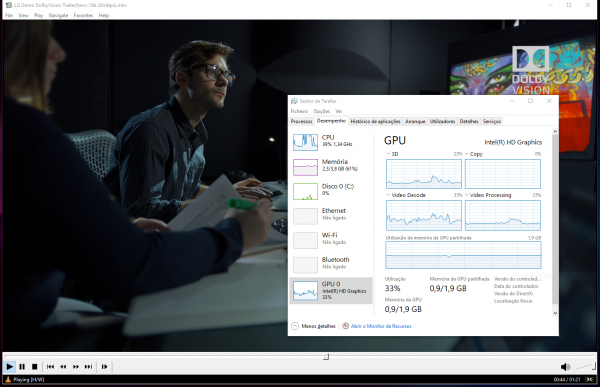Skip to next track button
The height and width of the screenshot is (387, 600).
pyautogui.click(x=88, y=367)
